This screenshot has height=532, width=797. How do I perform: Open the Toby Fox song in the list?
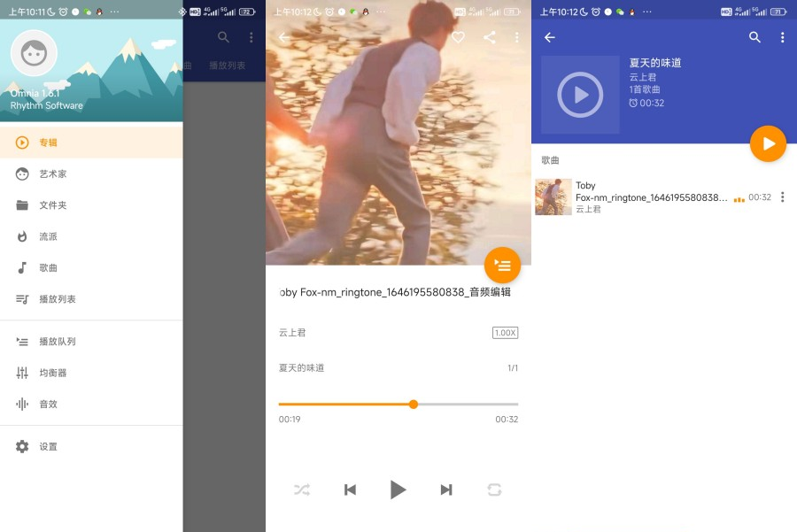point(664,197)
